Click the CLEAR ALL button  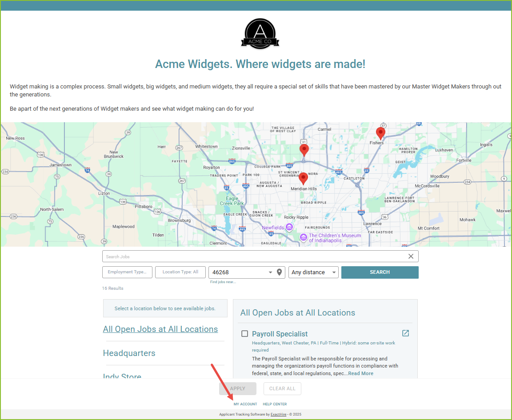pos(282,388)
